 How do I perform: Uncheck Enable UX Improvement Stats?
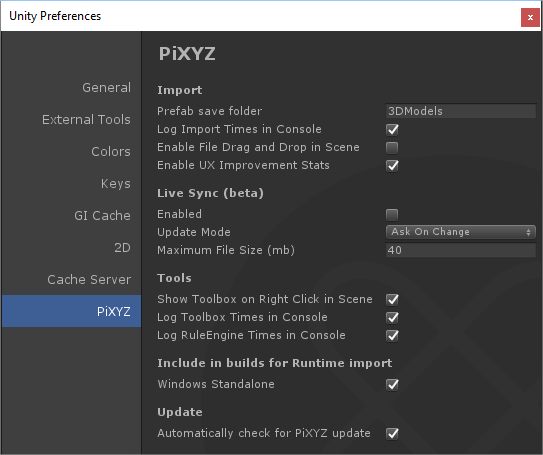[x=392, y=166]
